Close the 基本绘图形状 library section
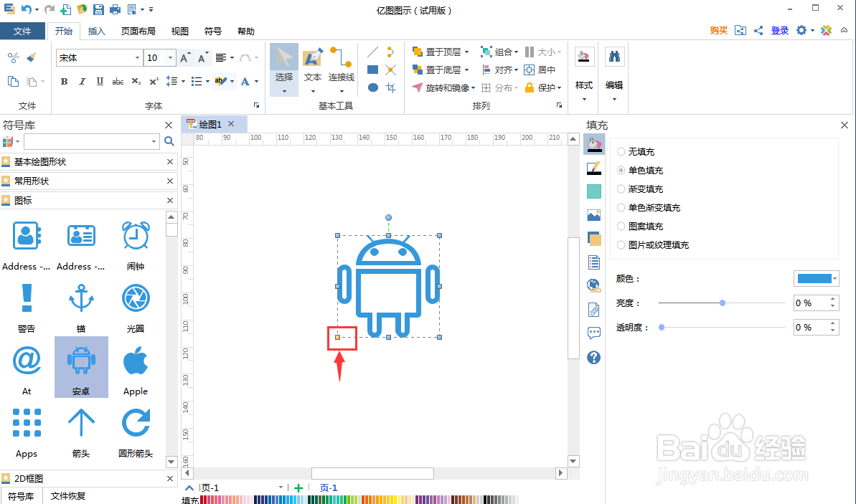This screenshot has width=856, height=504. [x=170, y=161]
